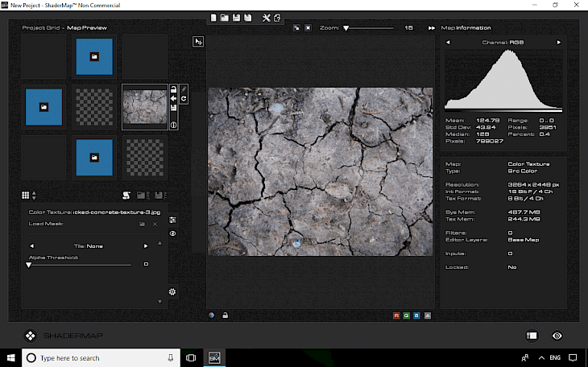The image size is (588, 367).
Task: Load a map in the bottom blue grid cell
Action: (x=94, y=158)
